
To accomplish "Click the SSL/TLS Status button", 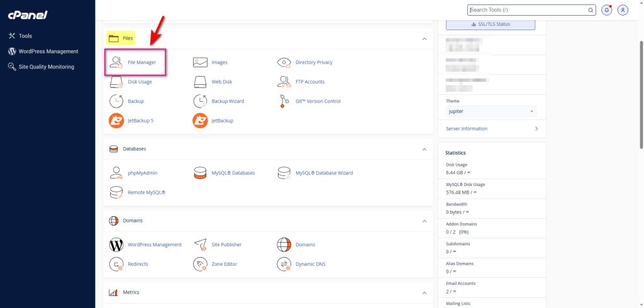I will click(x=491, y=25).
